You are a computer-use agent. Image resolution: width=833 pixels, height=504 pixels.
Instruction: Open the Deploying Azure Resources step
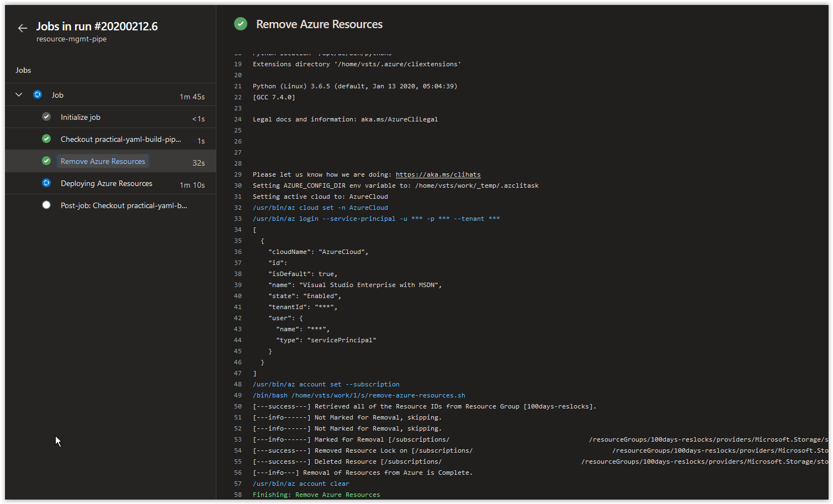pos(110,183)
